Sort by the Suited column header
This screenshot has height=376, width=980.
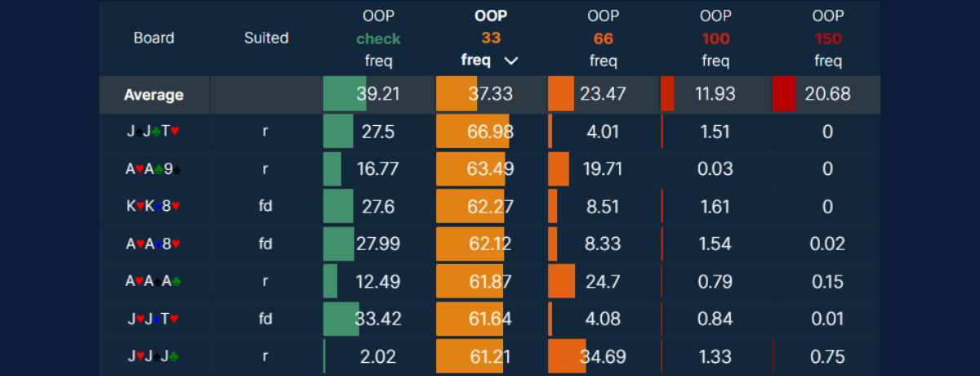tap(266, 38)
